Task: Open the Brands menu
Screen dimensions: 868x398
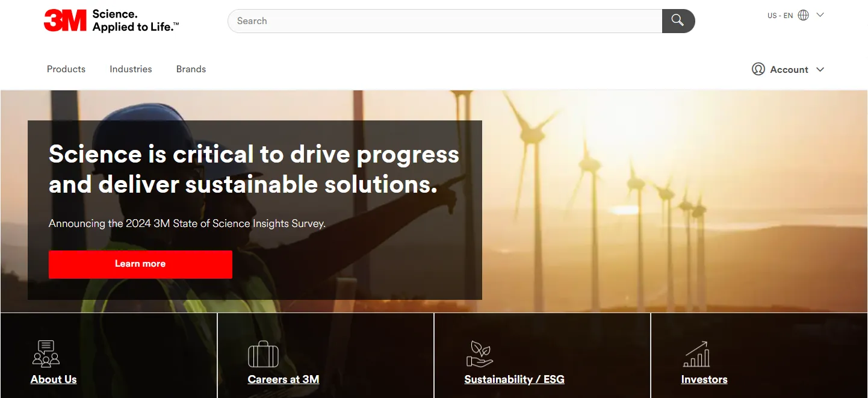Action: coord(191,69)
